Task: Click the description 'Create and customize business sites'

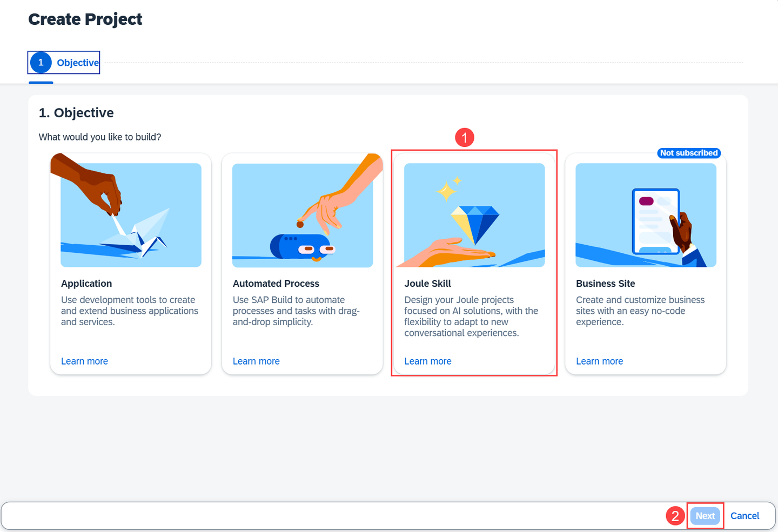Action: point(640,311)
